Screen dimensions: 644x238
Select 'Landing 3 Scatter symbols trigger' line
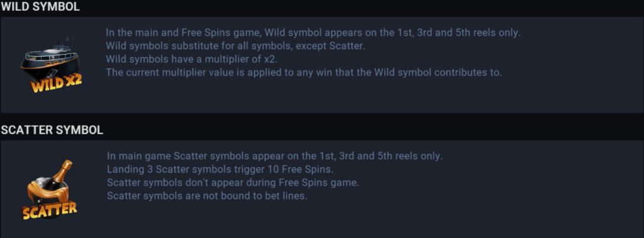tap(220, 169)
